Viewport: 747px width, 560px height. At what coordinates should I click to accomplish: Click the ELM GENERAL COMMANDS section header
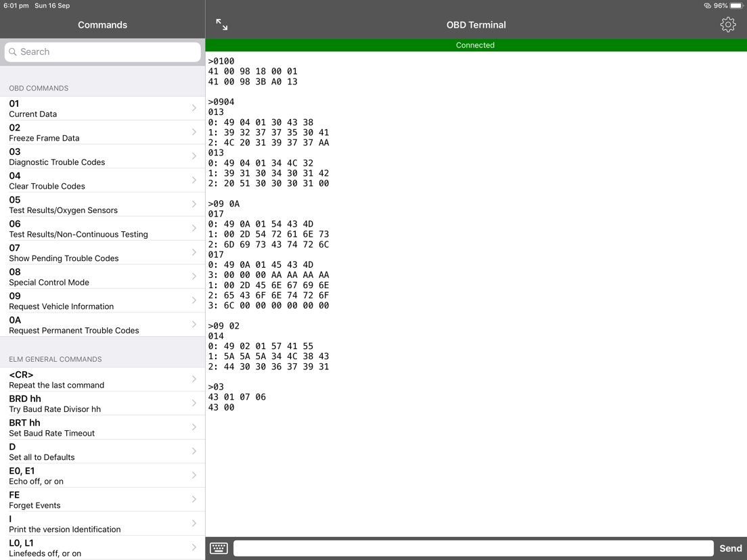click(55, 360)
